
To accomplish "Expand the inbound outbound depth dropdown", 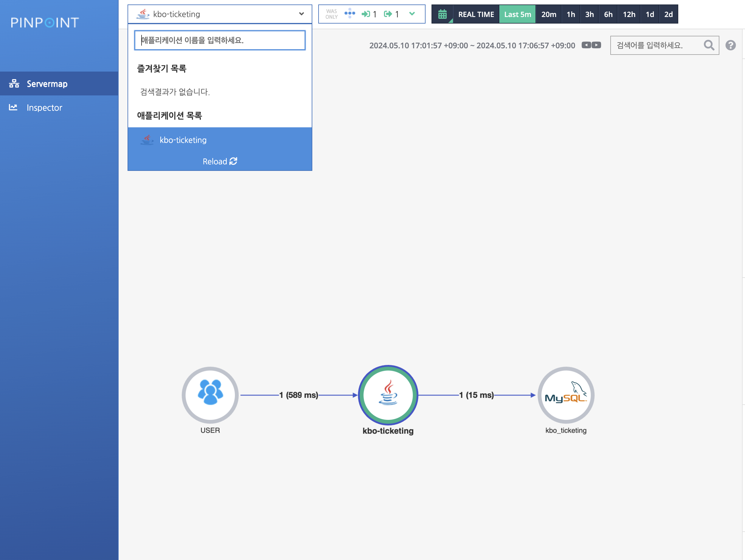I will [412, 14].
